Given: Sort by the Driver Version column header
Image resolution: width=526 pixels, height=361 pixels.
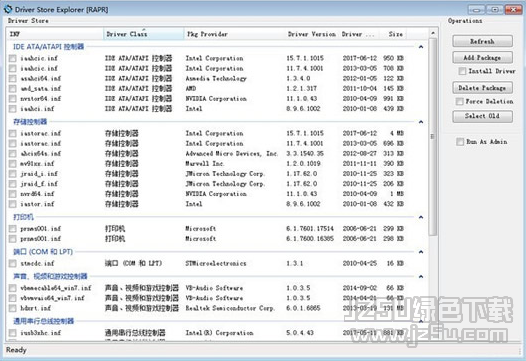Looking at the screenshot, I should [x=312, y=34].
